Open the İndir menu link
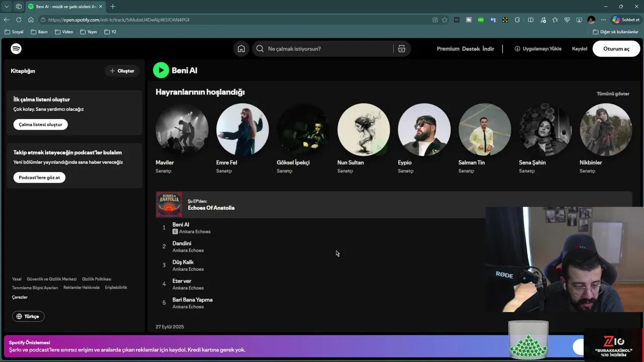Image resolution: width=644 pixels, height=362 pixels. tap(488, 49)
